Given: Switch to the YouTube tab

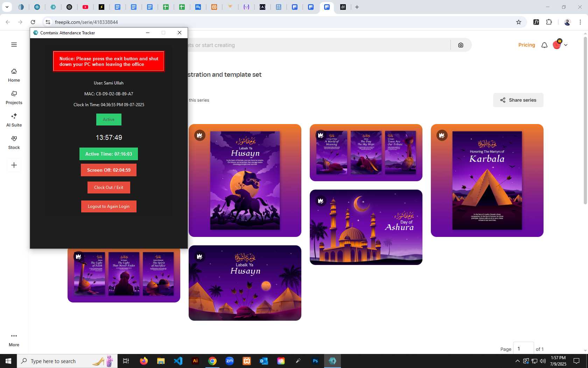Looking at the screenshot, I should (85, 7).
